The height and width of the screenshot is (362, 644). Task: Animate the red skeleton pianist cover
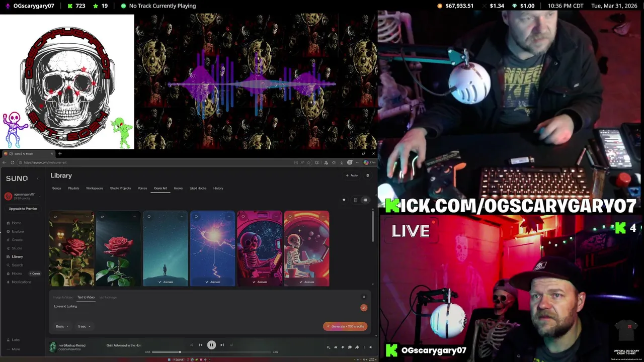(306, 282)
